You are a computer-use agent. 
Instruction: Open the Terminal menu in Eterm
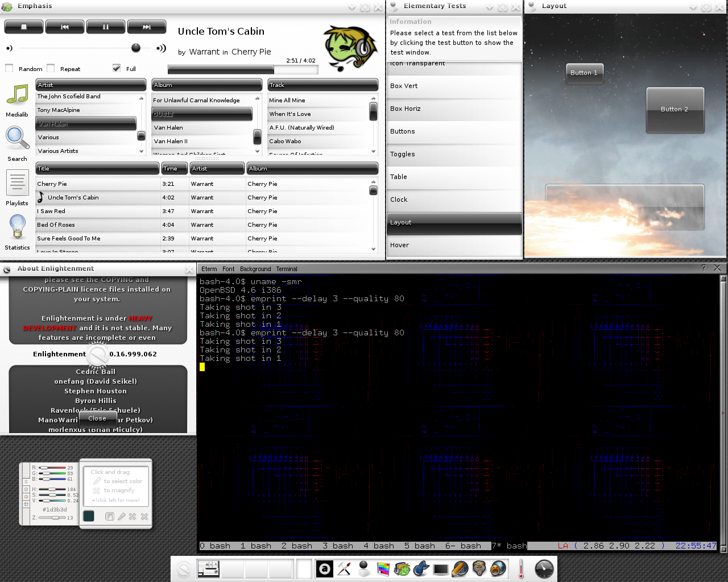[x=287, y=269]
